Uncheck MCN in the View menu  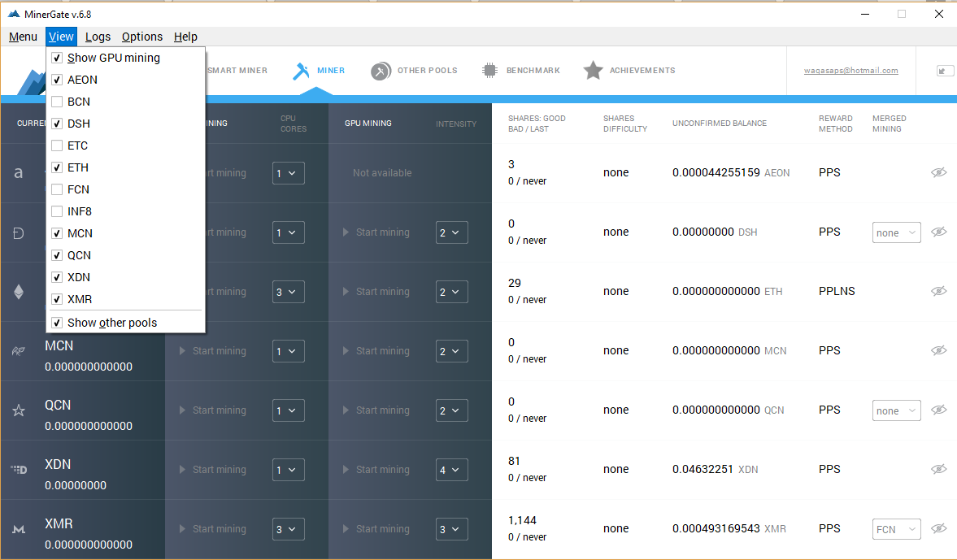coord(57,233)
